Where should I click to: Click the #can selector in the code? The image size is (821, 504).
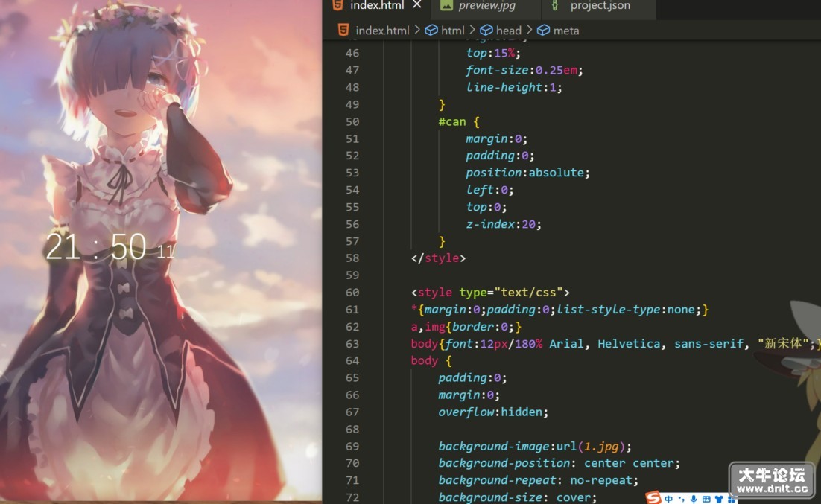point(452,121)
